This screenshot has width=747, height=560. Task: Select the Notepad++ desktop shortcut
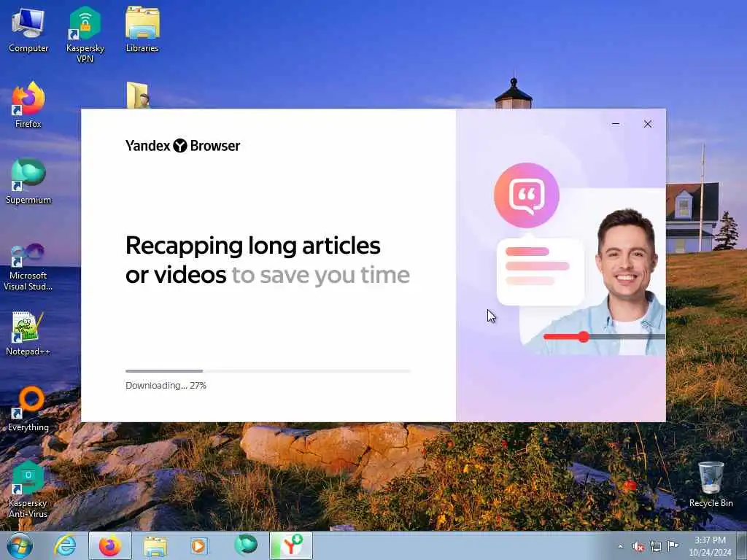click(28, 333)
